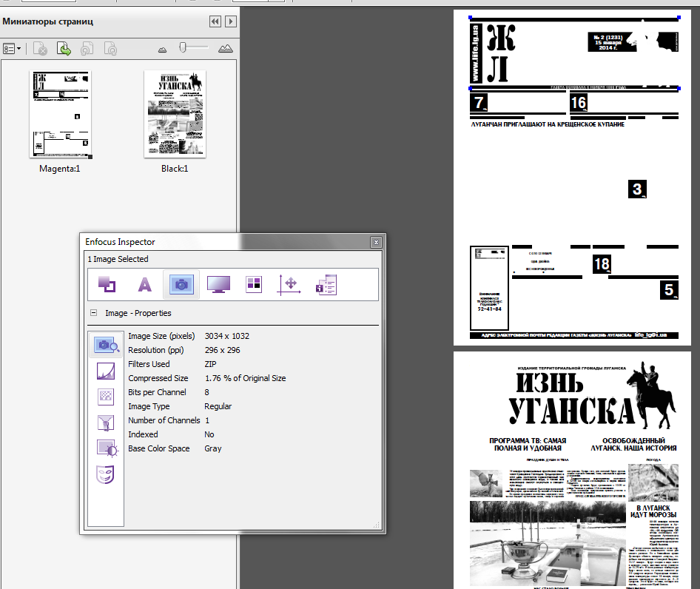The image size is (700, 589).
Task: Click the delete pages icon
Action: (40, 49)
